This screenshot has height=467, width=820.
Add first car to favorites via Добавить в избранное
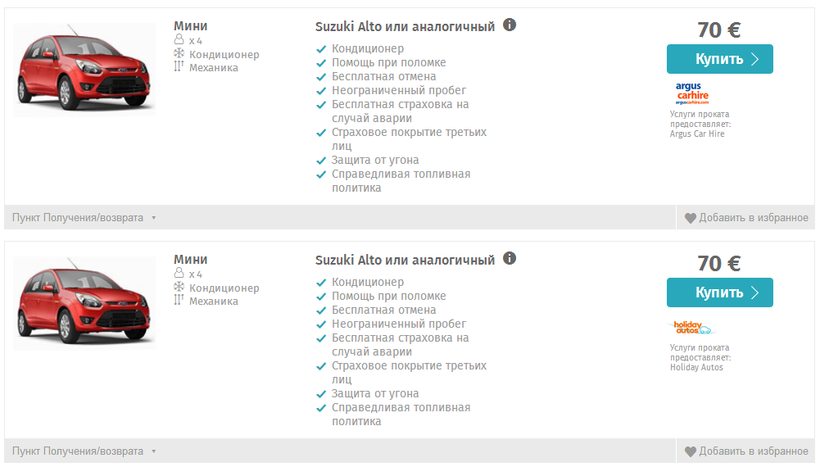click(746, 218)
